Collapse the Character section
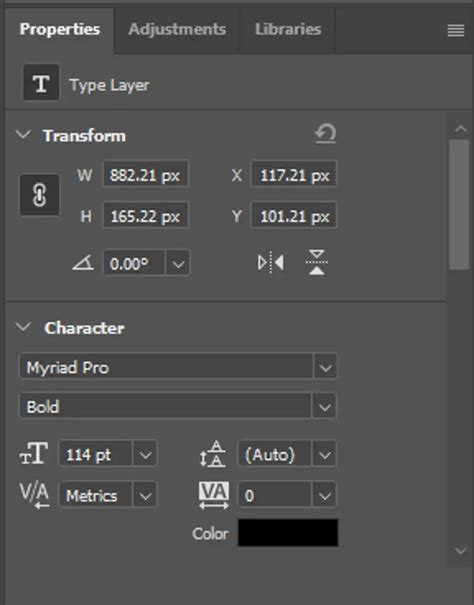 (24, 327)
